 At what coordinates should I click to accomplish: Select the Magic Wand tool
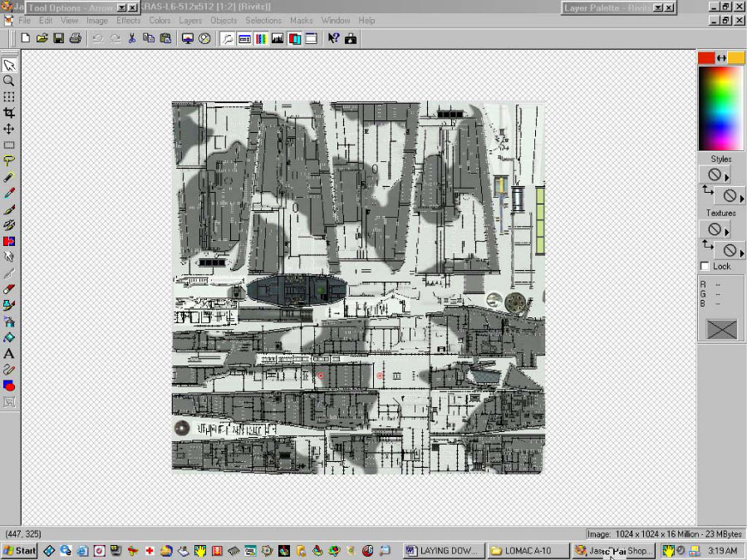pyautogui.click(x=9, y=177)
